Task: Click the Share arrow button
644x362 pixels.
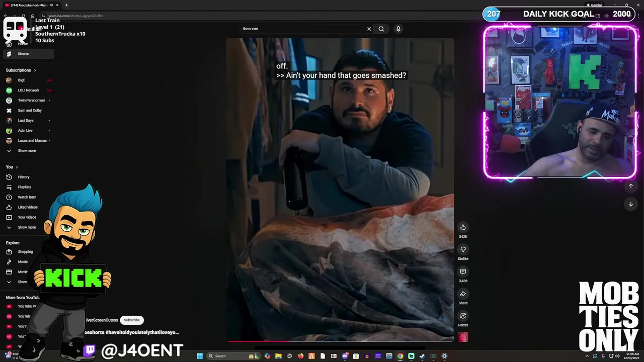Action: tap(463, 294)
